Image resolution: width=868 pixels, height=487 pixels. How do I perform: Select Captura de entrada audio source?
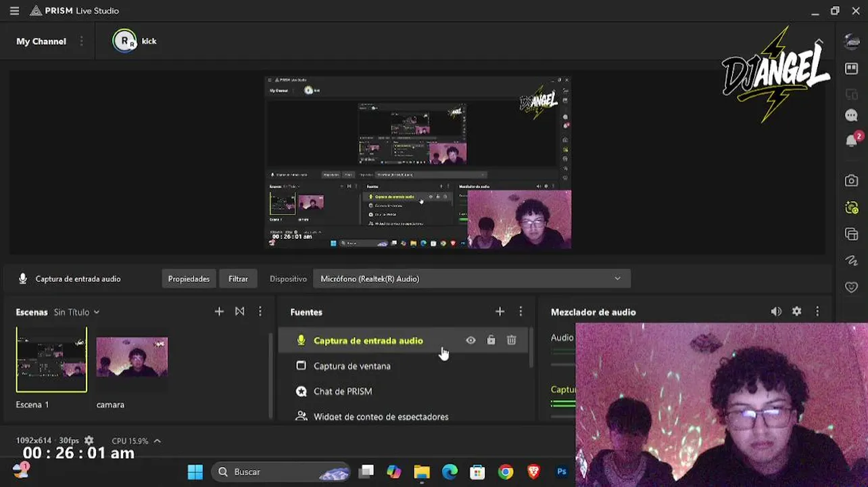(x=403, y=340)
